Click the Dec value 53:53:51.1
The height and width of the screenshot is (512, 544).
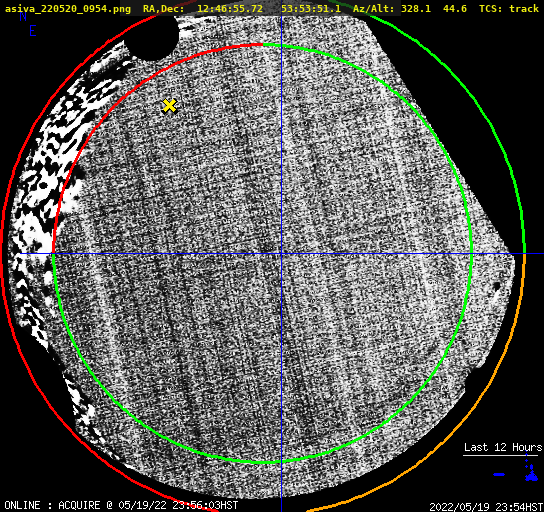311,8
